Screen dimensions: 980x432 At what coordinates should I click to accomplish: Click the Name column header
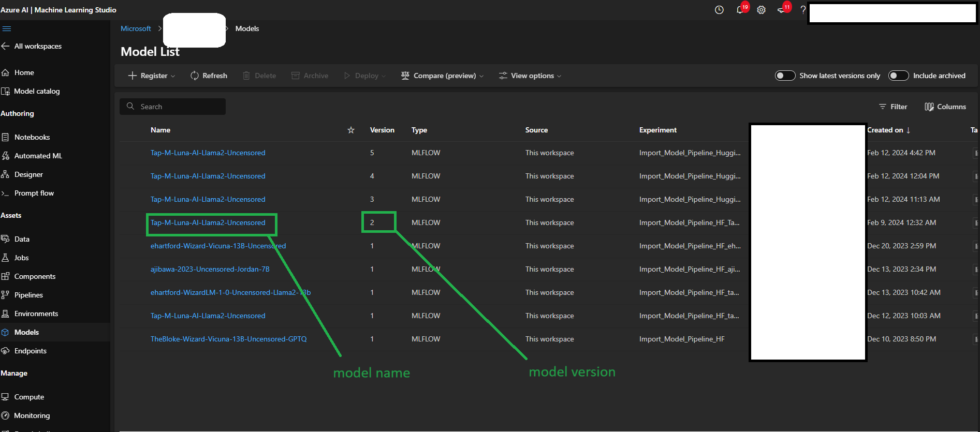click(x=160, y=130)
